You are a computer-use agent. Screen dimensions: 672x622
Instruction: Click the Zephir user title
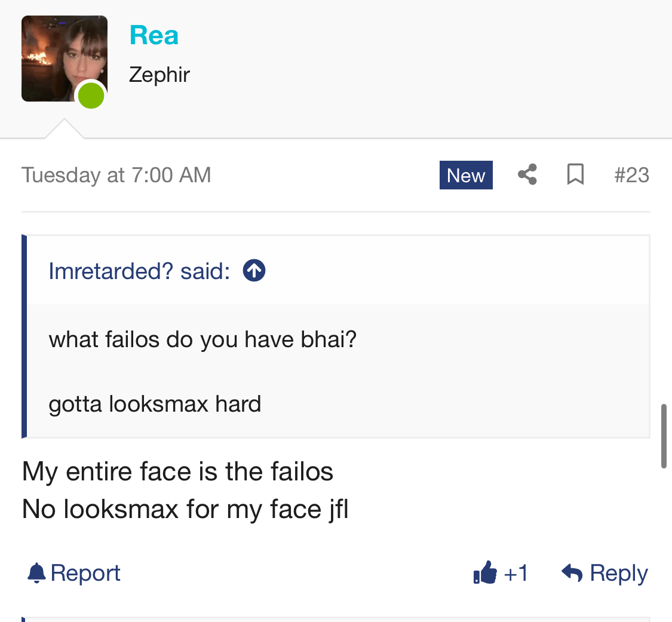tap(159, 75)
